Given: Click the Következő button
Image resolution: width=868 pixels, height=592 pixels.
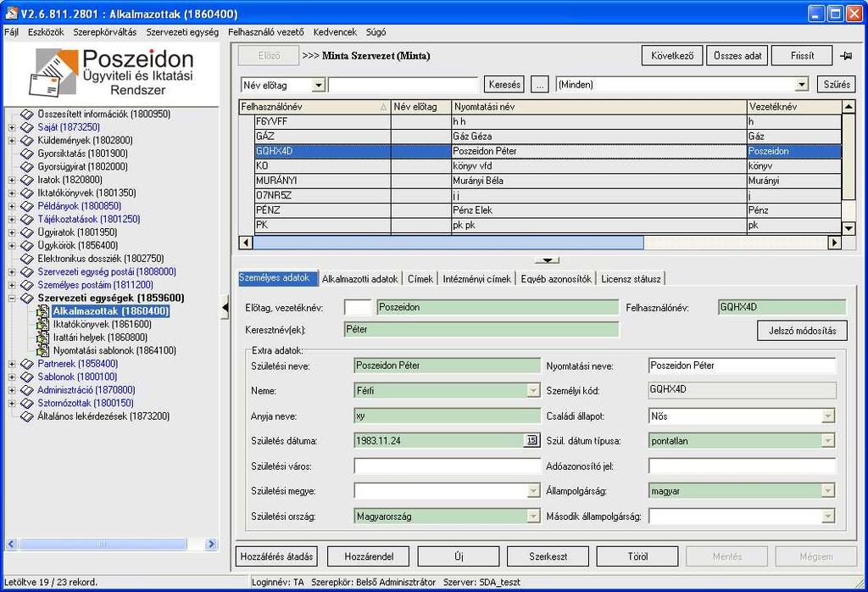Looking at the screenshot, I should click(x=672, y=55).
